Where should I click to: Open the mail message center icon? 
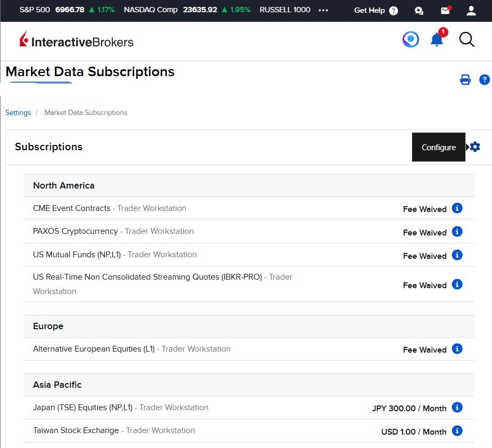pyautogui.click(x=445, y=11)
